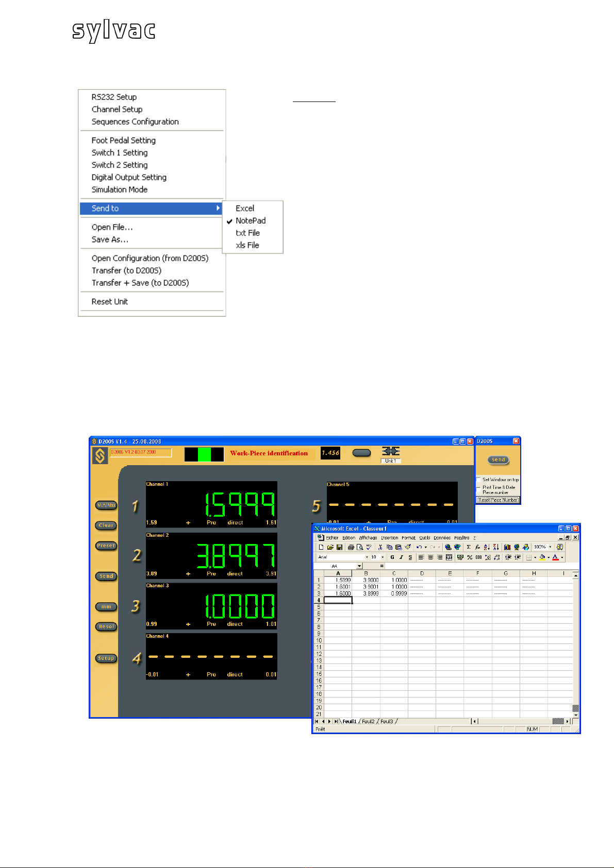The width and height of the screenshot is (614, 868).
Task: Toggle Set Window on top checkbox
Action: pos(478,479)
